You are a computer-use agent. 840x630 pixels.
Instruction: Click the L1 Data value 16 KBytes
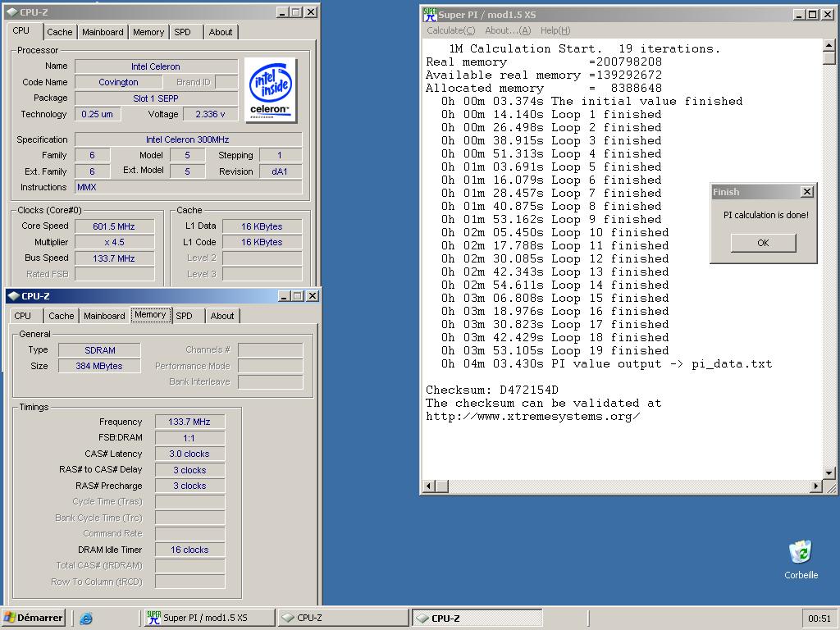(x=262, y=226)
